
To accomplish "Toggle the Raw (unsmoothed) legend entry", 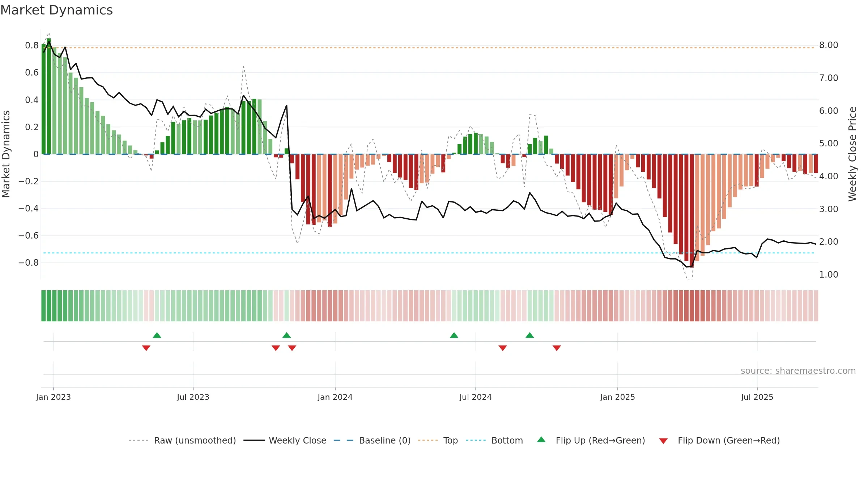I will pyautogui.click(x=182, y=440).
